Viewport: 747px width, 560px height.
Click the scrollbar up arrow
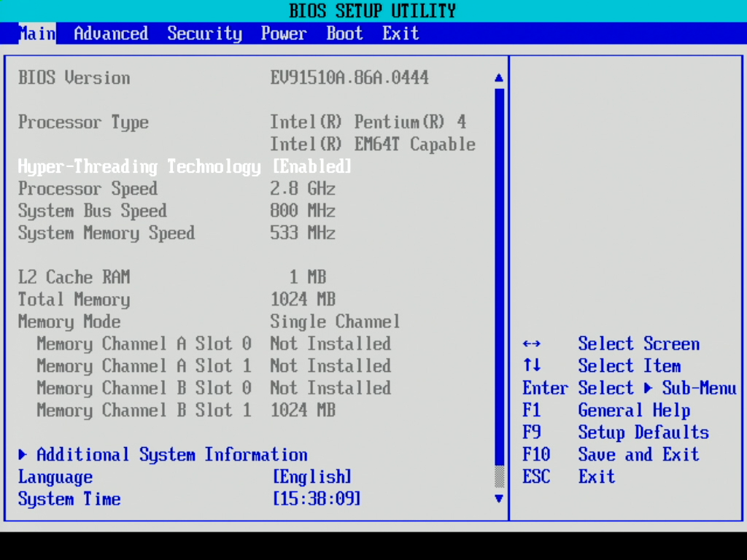(x=499, y=78)
